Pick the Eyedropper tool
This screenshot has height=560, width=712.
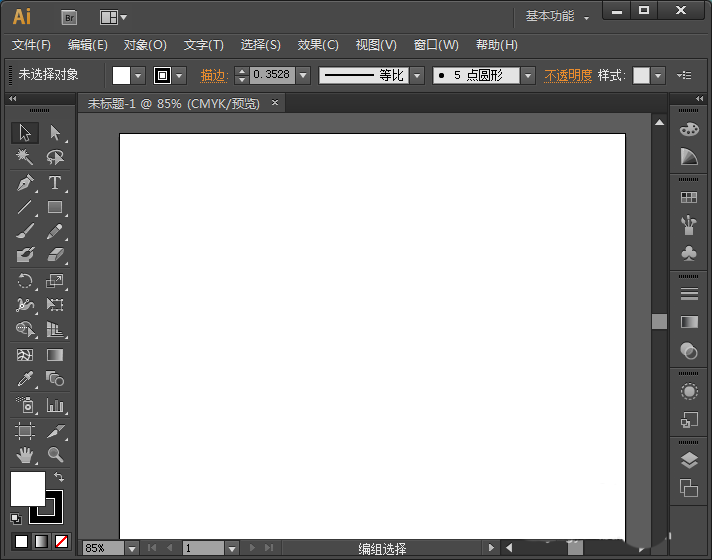25,379
